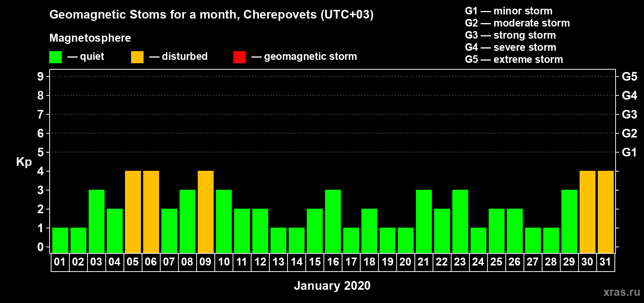Click the '— disturbed' legend text
Screen dimensions: 644x303
(x=178, y=56)
